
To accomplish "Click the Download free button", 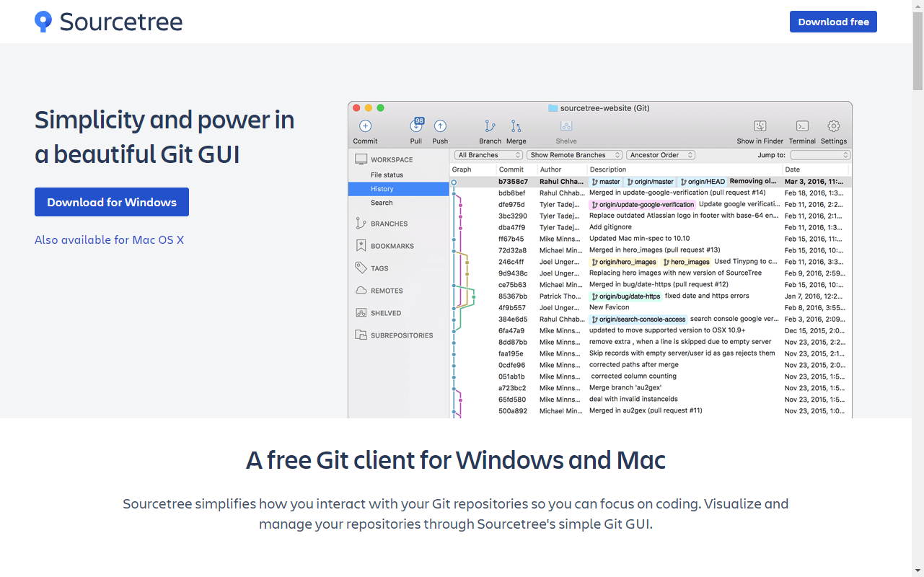I will (833, 22).
